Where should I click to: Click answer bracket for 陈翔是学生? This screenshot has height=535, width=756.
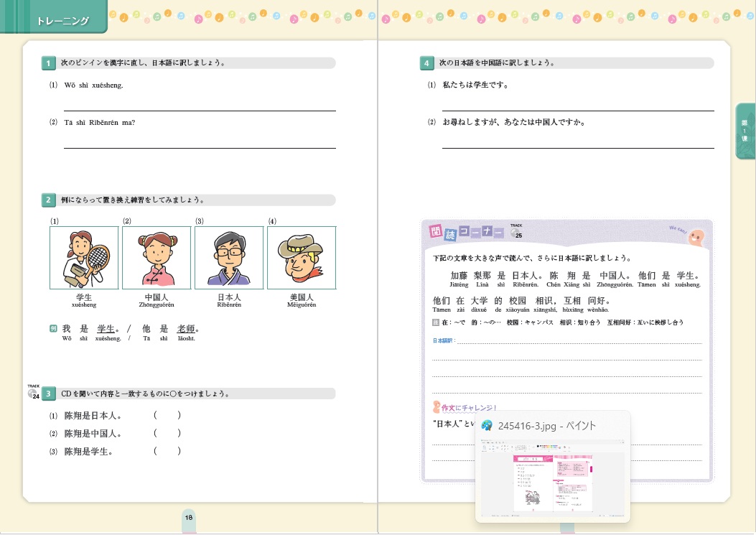pyautogui.click(x=167, y=452)
